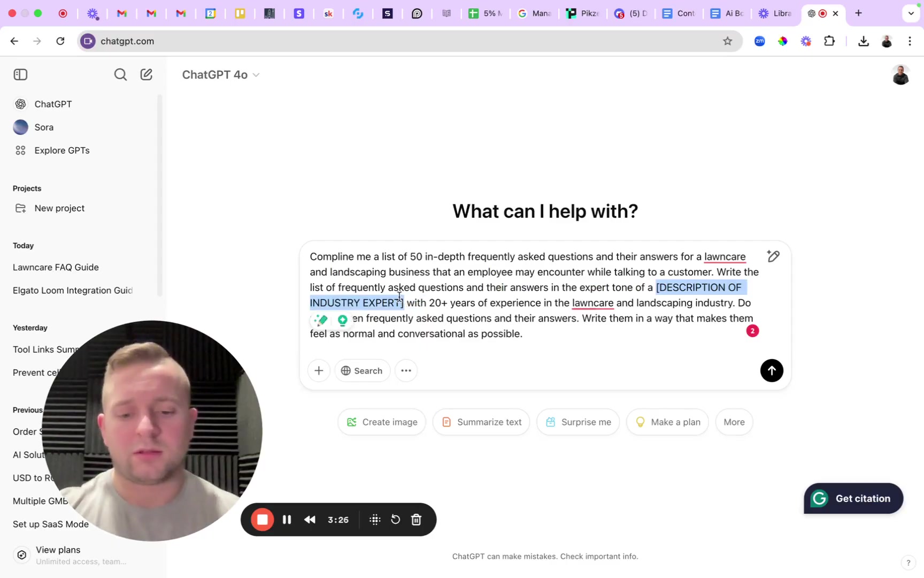Close the active ChatGPT tab
924x578 pixels.
point(835,13)
